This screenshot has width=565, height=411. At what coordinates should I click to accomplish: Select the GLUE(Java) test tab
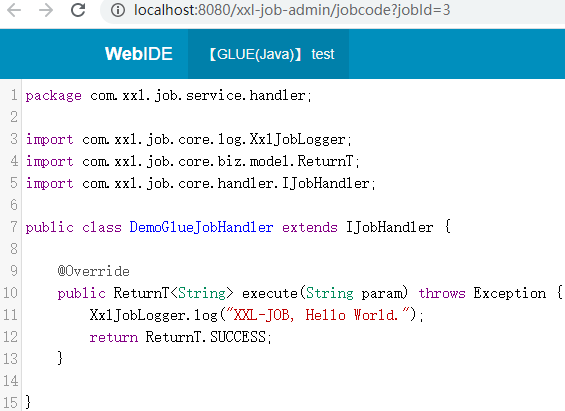[268, 54]
